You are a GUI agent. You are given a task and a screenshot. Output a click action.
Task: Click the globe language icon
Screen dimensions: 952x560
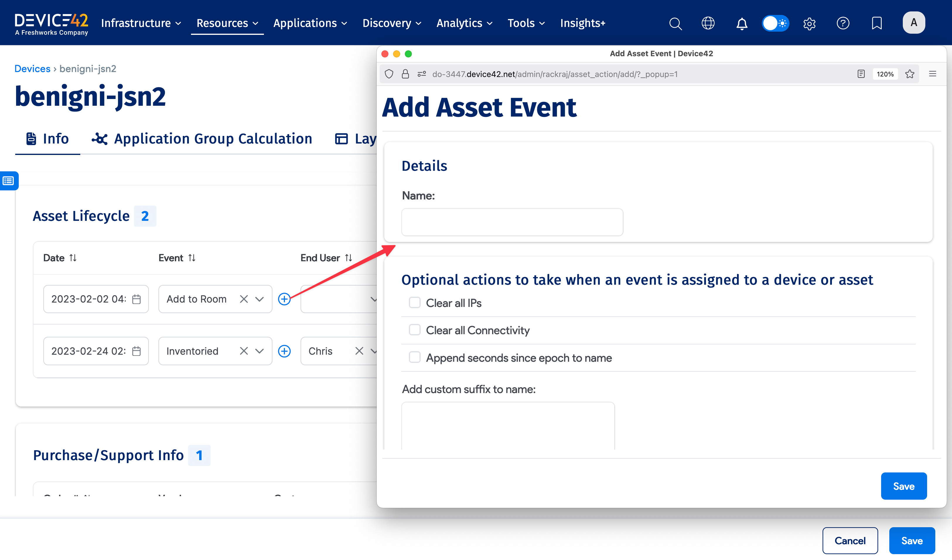pyautogui.click(x=708, y=23)
